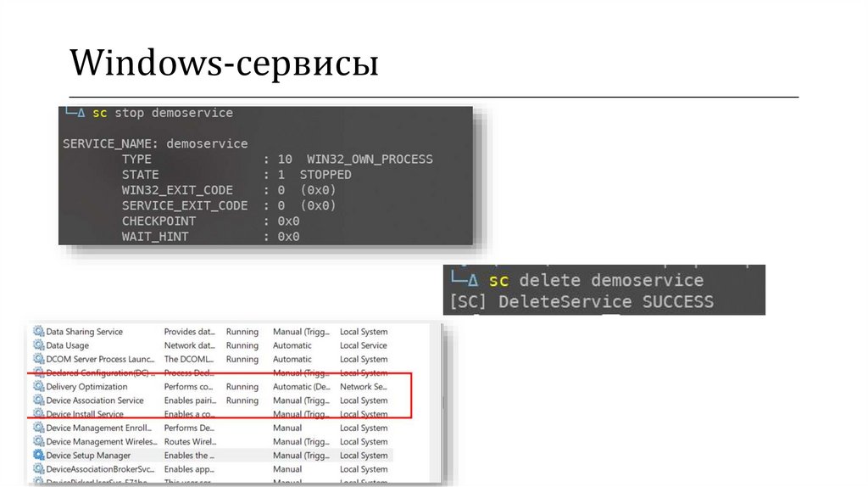Click Running status in the Data Usage row

242,345
